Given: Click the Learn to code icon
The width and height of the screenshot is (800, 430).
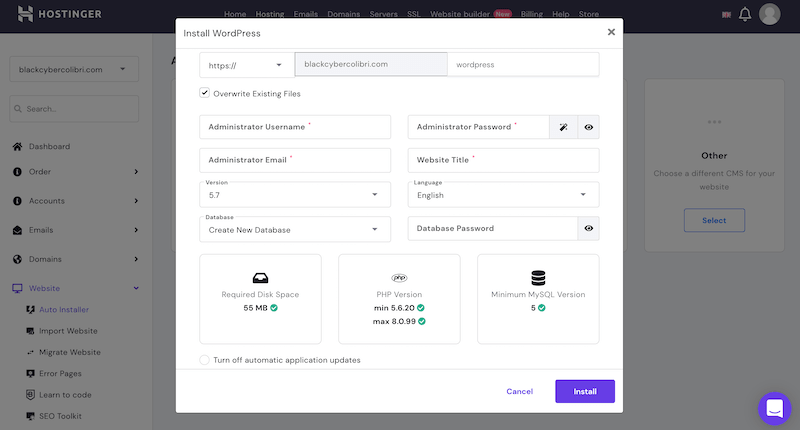Looking at the screenshot, I should click(30, 395).
